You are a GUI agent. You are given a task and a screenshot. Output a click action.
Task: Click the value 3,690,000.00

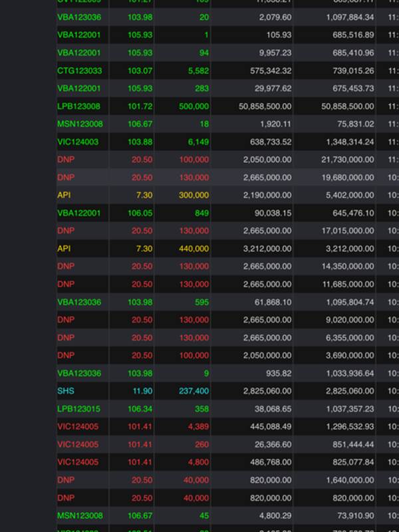(x=350, y=355)
